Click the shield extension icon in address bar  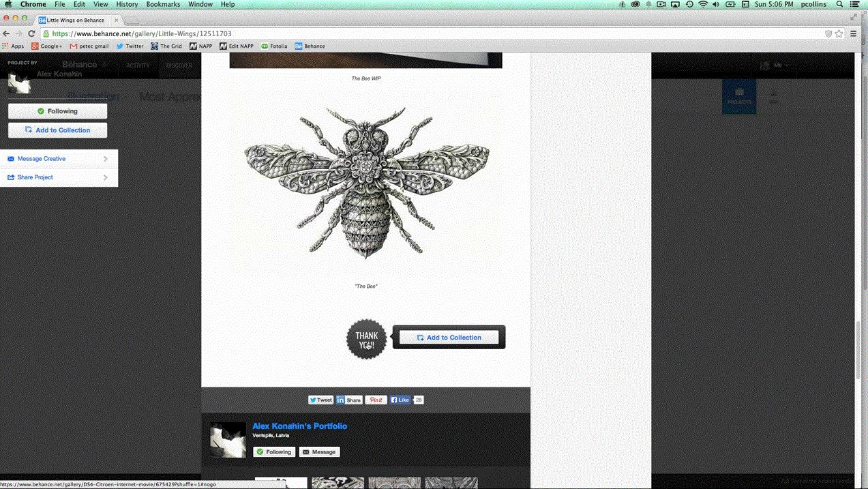click(x=828, y=33)
